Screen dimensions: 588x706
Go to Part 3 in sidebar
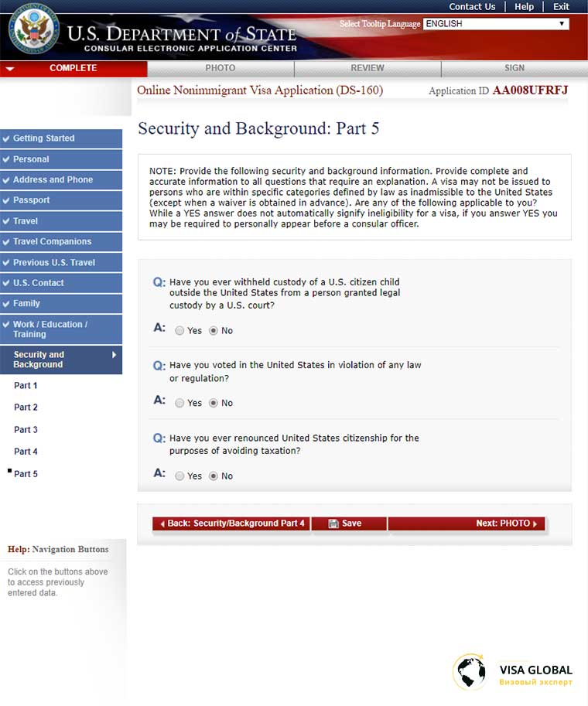coord(26,429)
